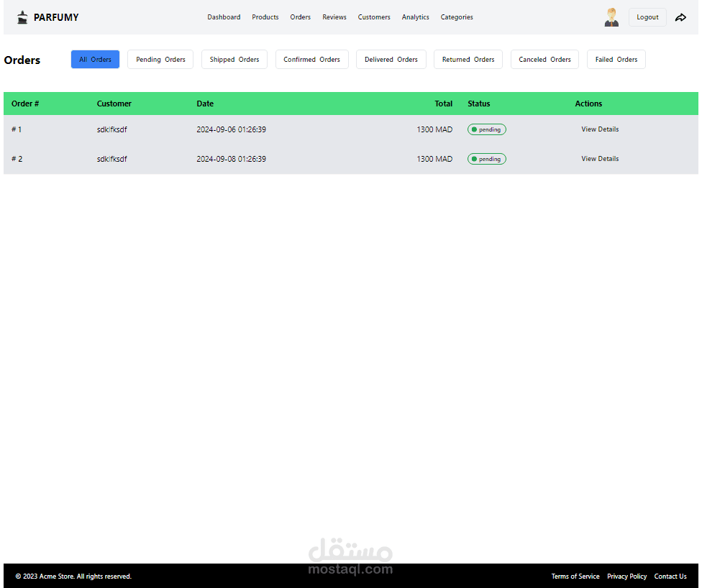Image resolution: width=702 pixels, height=588 pixels.
Task: Navigate to the Customers page
Action: (x=374, y=17)
